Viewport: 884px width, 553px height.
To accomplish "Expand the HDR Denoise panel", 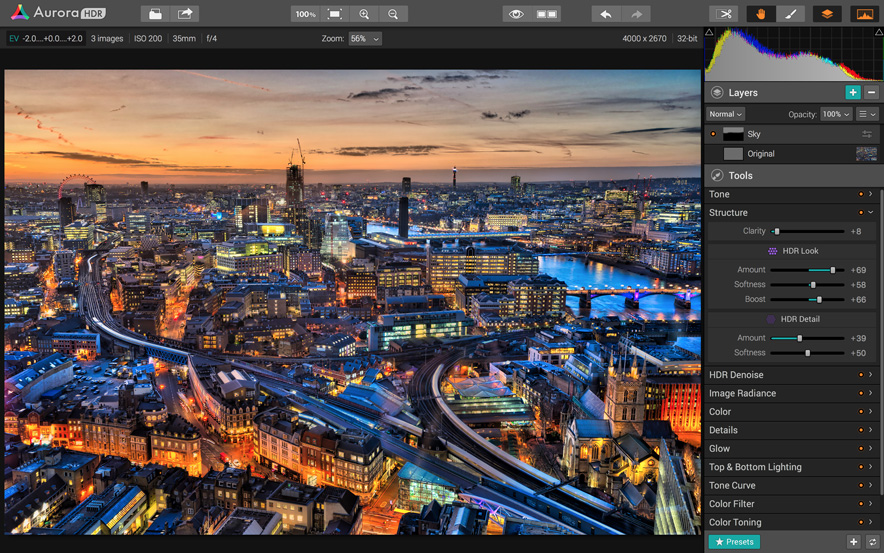I will (x=736, y=375).
